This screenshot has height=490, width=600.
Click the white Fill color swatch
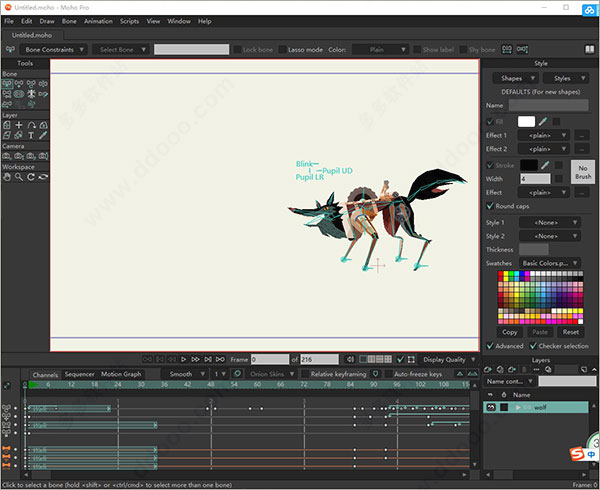click(526, 122)
